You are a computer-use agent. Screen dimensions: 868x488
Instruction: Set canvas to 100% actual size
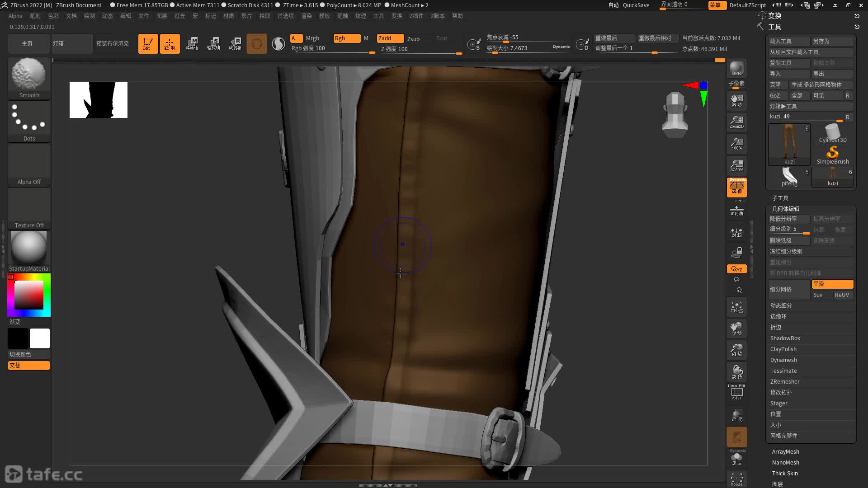pyautogui.click(x=736, y=144)
